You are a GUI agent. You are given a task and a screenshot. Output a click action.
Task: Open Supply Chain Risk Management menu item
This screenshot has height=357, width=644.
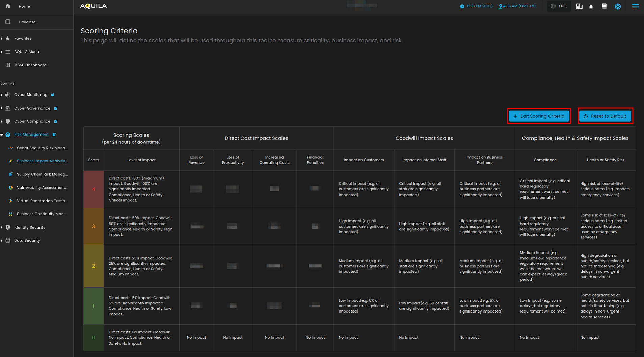(42, 174)
